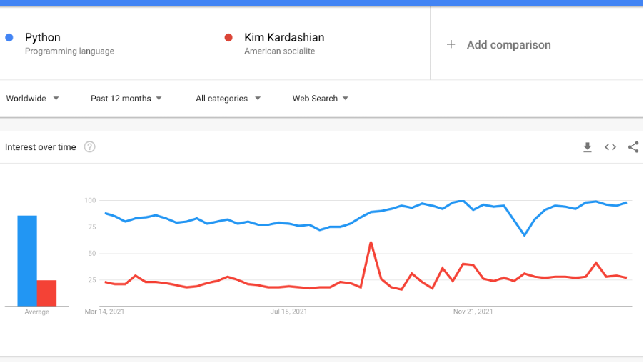Viewport: 644px width, 363px height.
Task: Click the plus icon to add comparison
Action: 451,44
